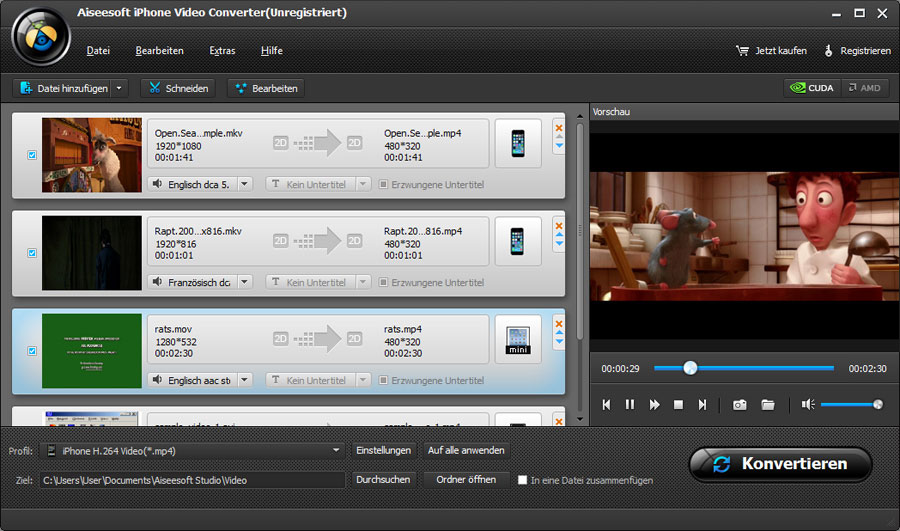Click the Ziel output path field
Image resolution: width=900 pixels, height=531 pixels.
point(192,480)
